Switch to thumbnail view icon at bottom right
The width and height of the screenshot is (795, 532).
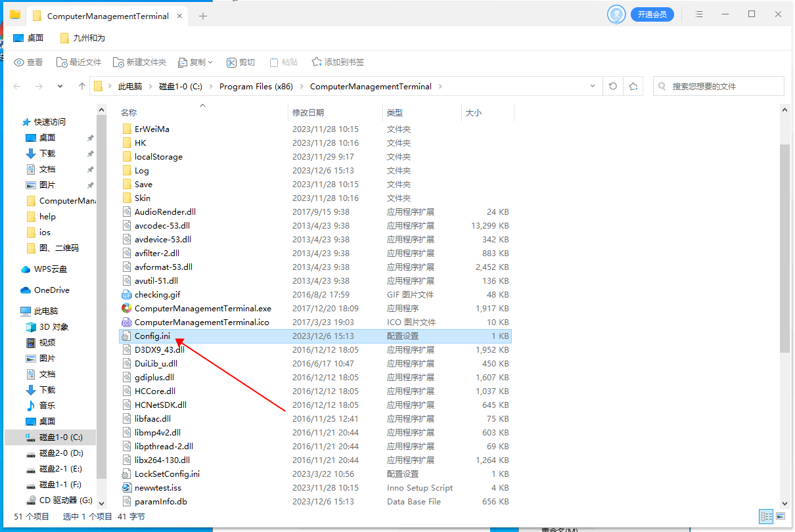point(781,516)
